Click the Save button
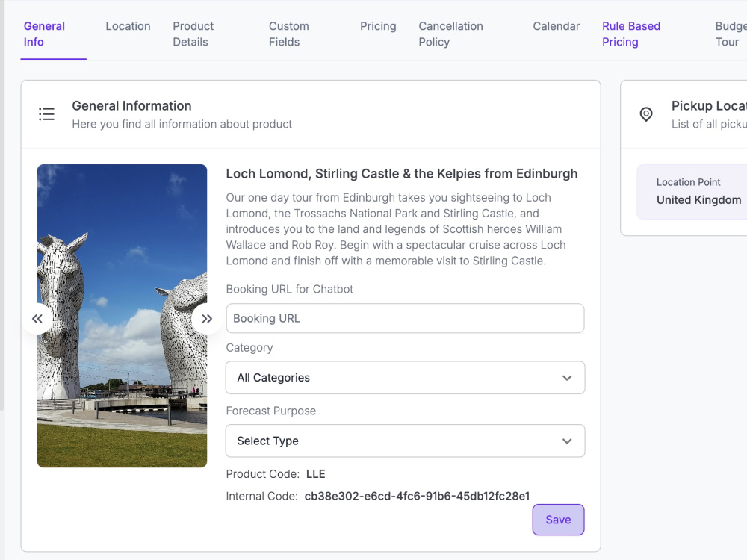Viewport: 747px width, 560px height. [558, 520]
